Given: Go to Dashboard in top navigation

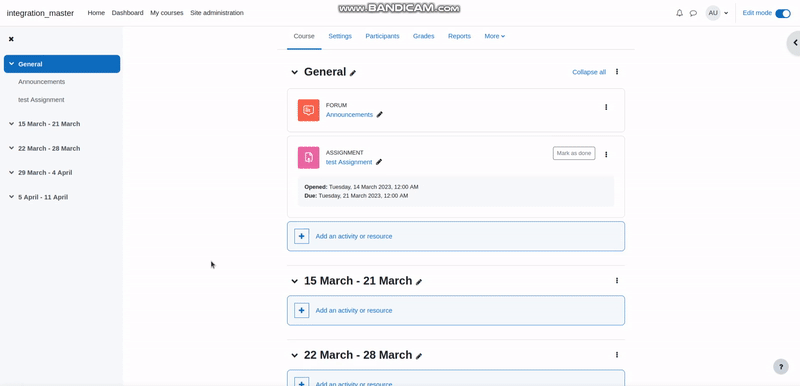Looking at the screenshot, I should point(128,13).
